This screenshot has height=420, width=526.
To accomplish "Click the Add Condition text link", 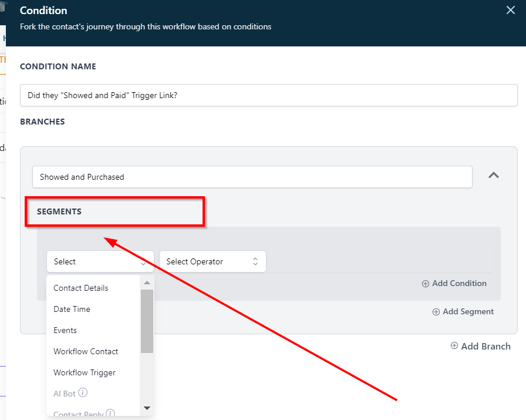I will pos(459,283).
